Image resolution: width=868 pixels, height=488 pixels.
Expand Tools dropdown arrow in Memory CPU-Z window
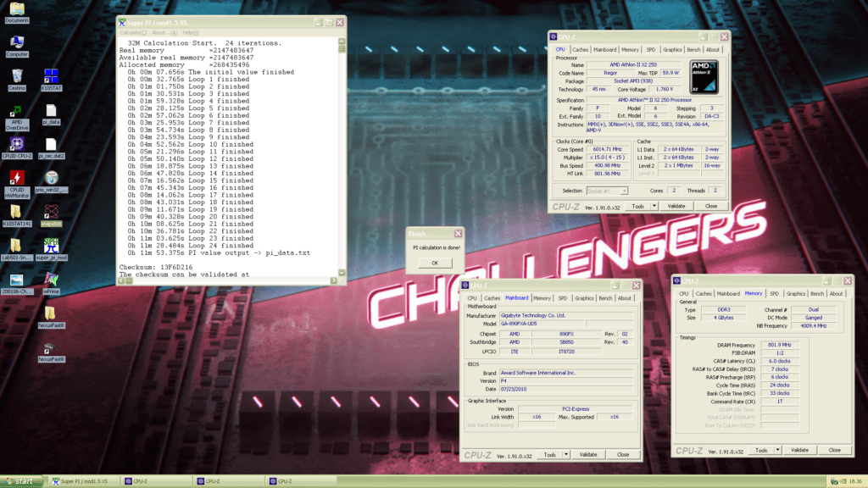pos(777,451)
